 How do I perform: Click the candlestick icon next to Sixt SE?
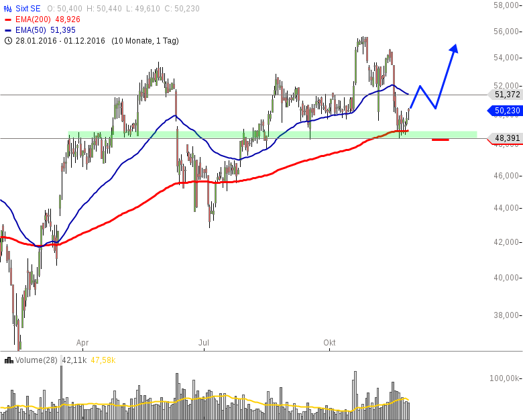click(8, 8)
